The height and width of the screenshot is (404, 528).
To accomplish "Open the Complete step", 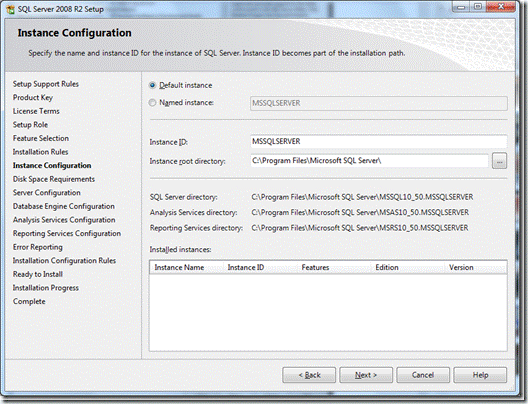I will pyautogui.click(x=29, y=301).
